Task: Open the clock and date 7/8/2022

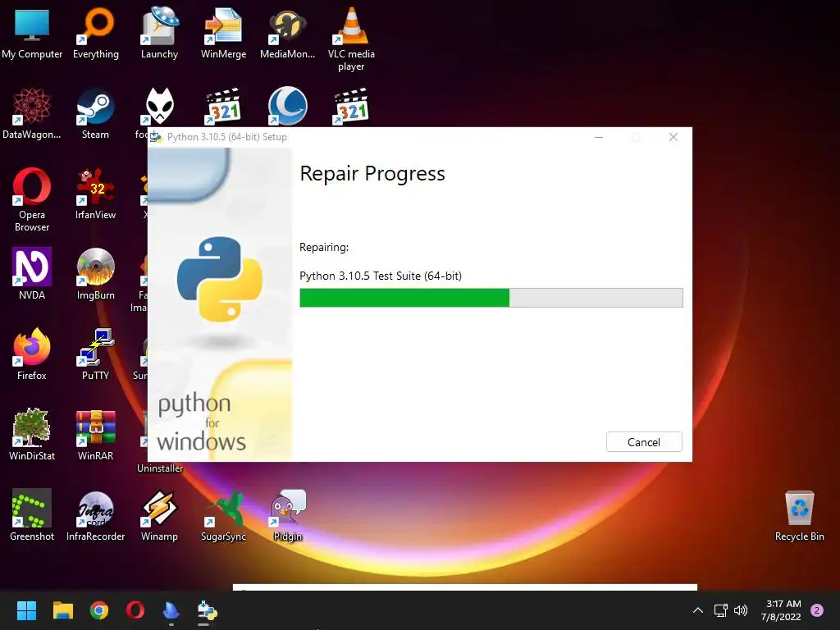Action: 781,610
